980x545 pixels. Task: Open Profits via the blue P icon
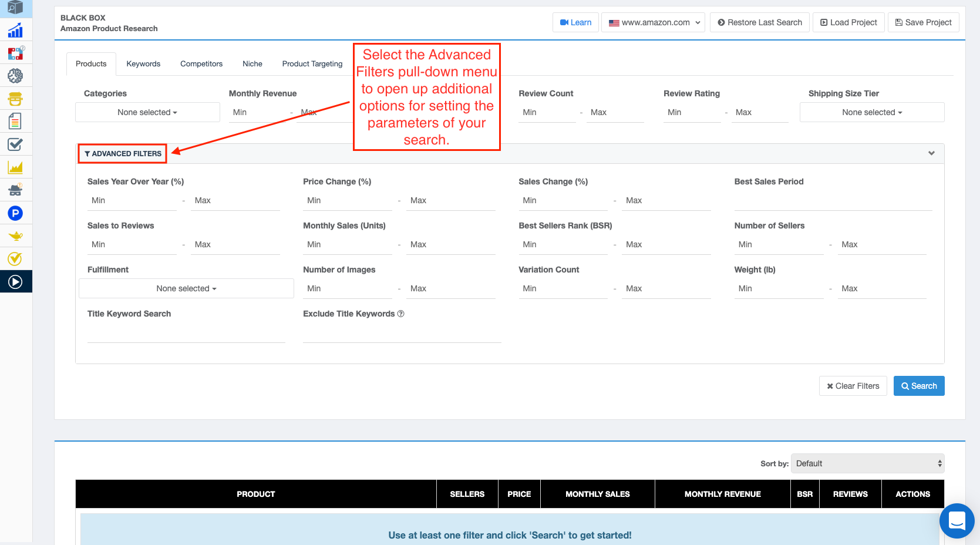click(16, 213)
